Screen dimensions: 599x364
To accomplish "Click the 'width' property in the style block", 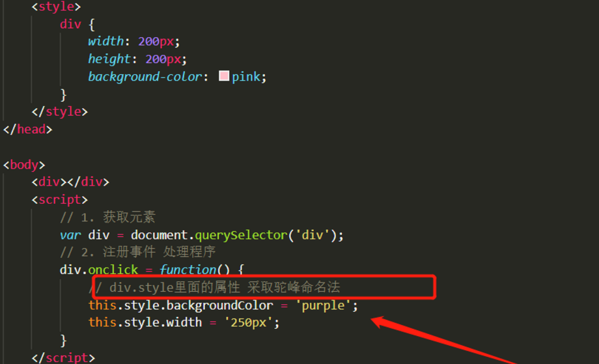I will click(106, 41).
